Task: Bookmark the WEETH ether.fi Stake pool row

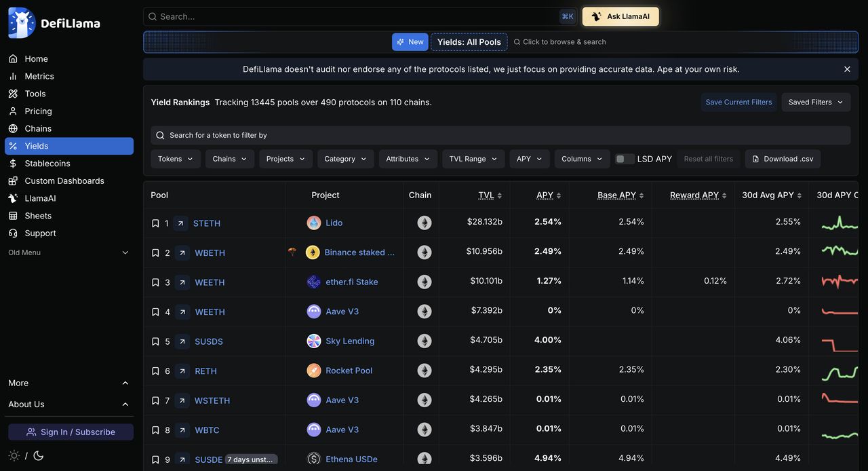Action: tap(155, 282)
